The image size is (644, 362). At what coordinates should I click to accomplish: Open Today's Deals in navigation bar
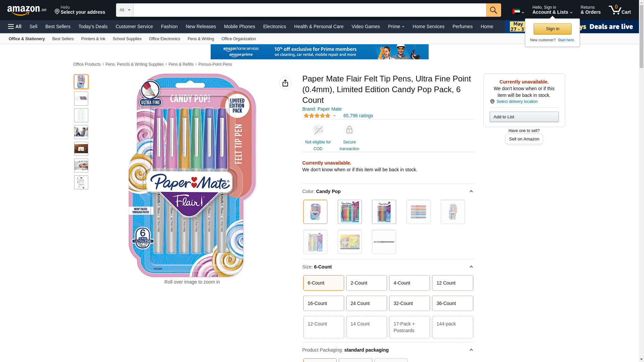coord(93,26)
